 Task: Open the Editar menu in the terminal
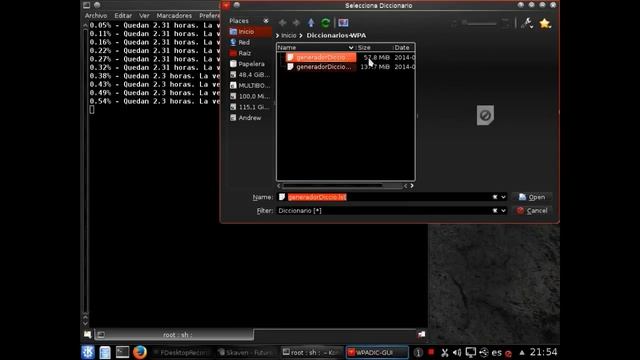click(x=123, y=16)
